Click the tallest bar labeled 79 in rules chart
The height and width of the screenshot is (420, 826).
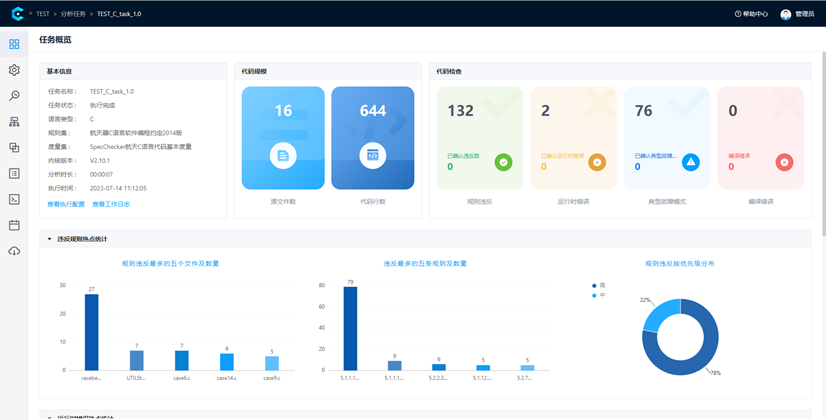coord(350,329)
